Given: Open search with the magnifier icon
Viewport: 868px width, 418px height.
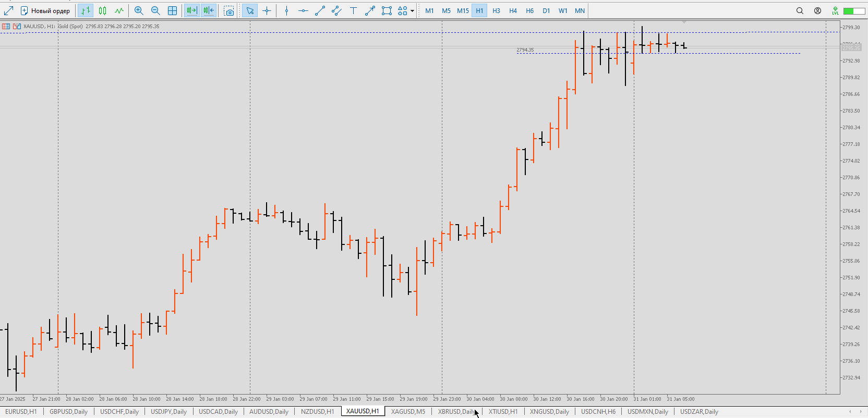Looking at the screenshot, I should (x=800, y=10).
